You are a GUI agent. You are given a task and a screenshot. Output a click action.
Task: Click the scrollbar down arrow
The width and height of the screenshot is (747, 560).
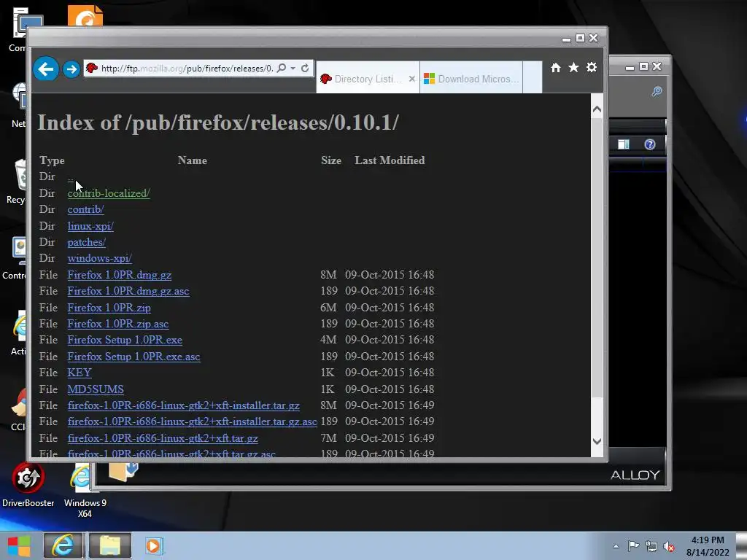(x=597, y=441)
